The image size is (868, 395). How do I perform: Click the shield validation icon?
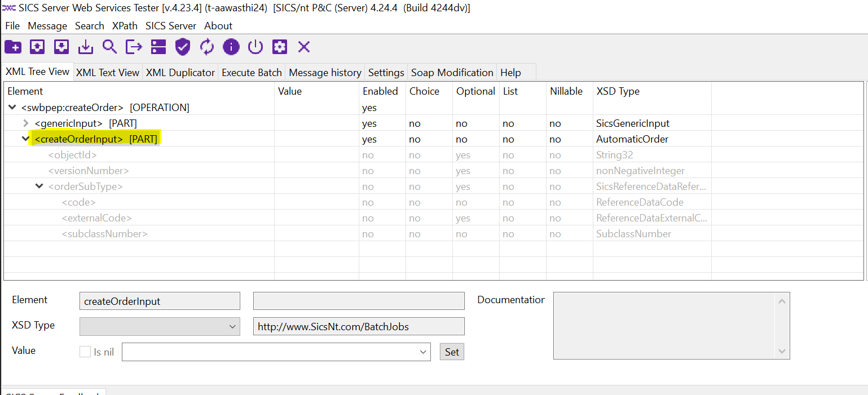(x=182, y=47)
